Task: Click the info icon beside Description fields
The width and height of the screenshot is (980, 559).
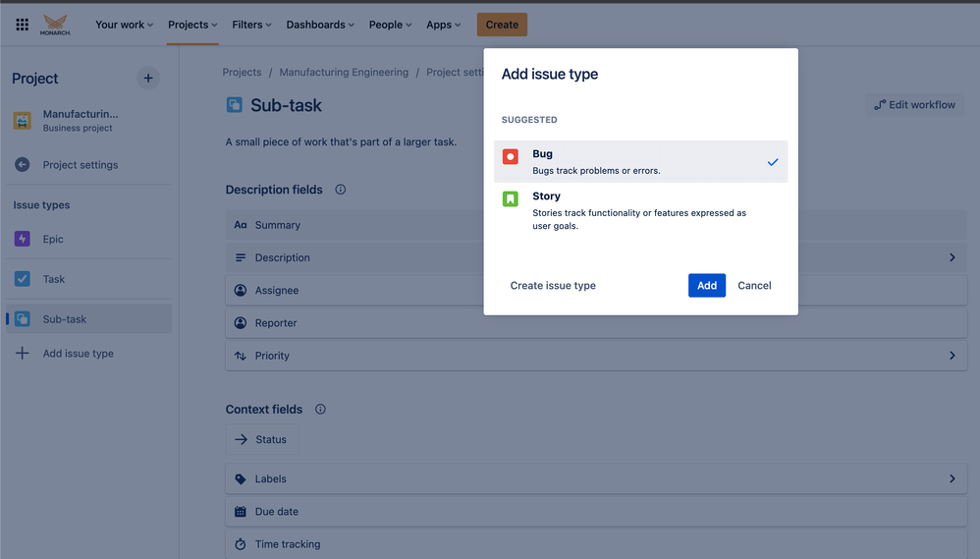Action: [x=340, y=190]
